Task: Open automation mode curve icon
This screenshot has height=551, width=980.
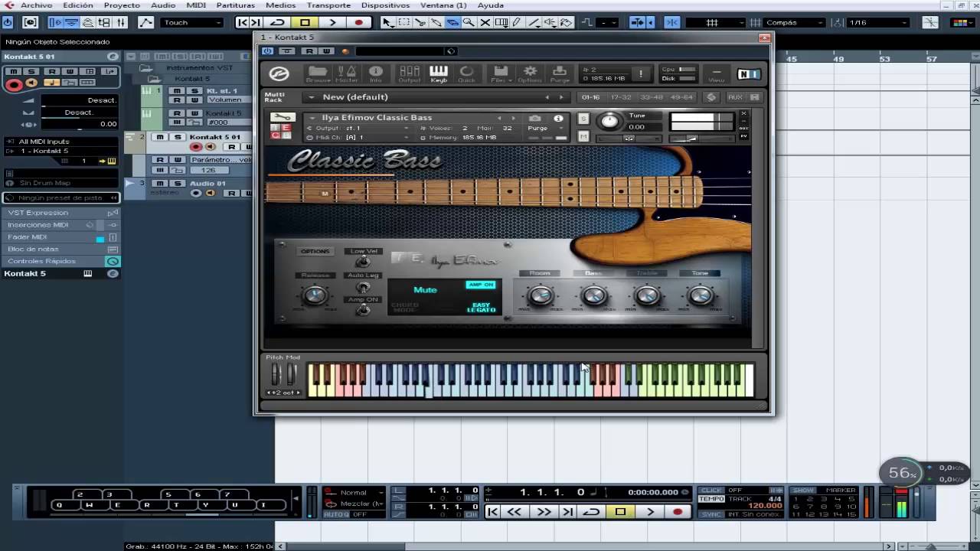Action: pos(145,22)
